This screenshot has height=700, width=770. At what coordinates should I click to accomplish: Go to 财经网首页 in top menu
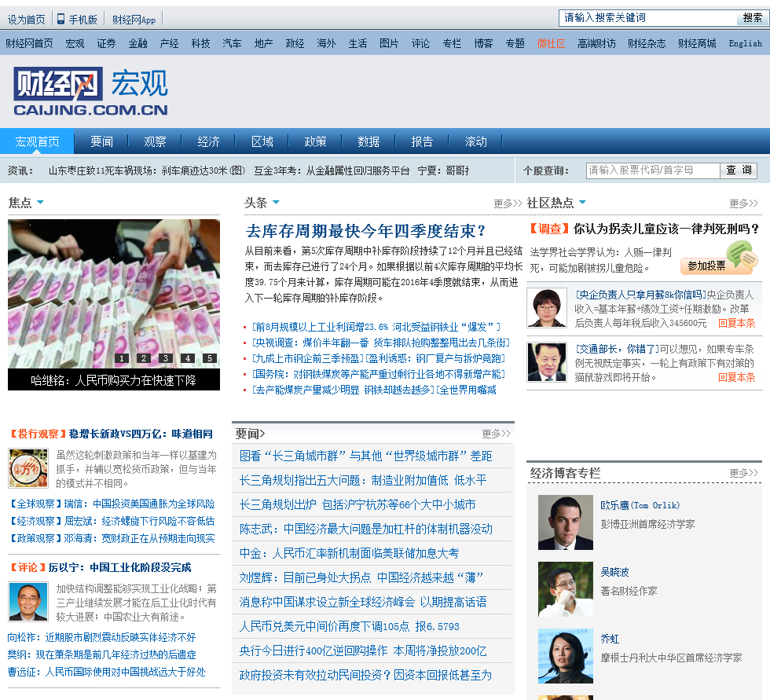[30, 44]
